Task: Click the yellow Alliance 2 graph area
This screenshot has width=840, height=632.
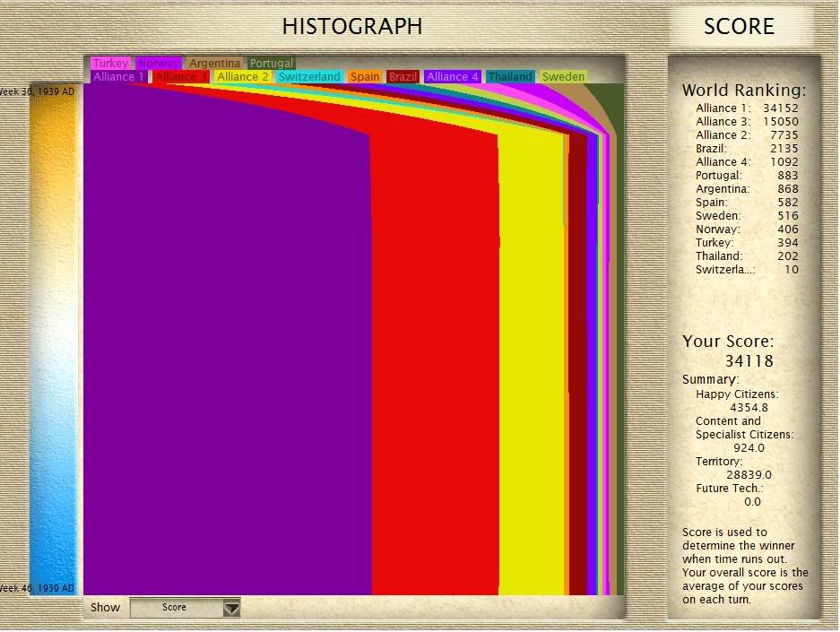Action: pos(531,364)
